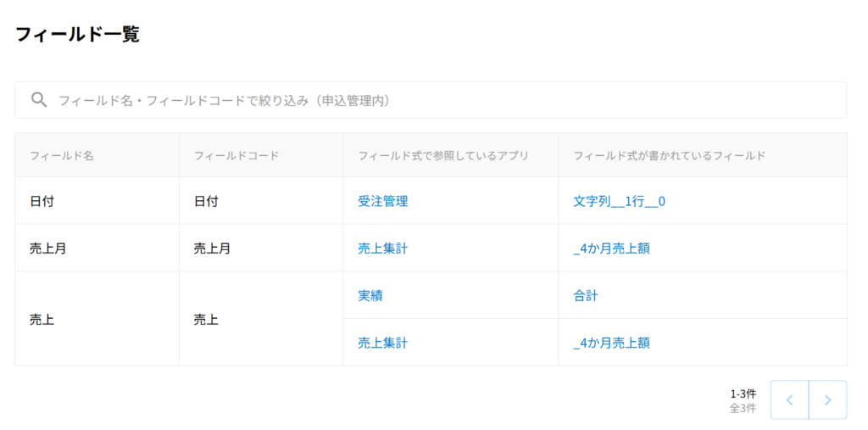Go to the next page arrow
The width and height of the screenshot is (868, 430).
[828, 400]
